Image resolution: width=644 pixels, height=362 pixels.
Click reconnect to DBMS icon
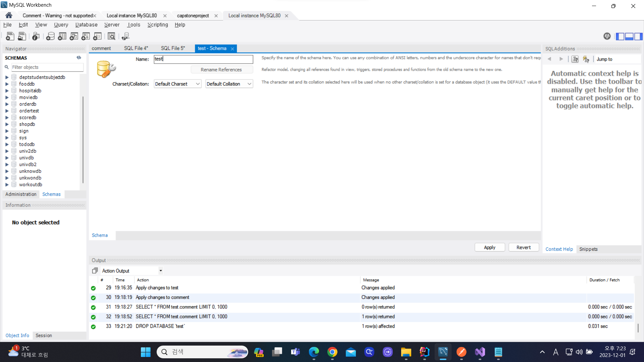tap(126, 36)
